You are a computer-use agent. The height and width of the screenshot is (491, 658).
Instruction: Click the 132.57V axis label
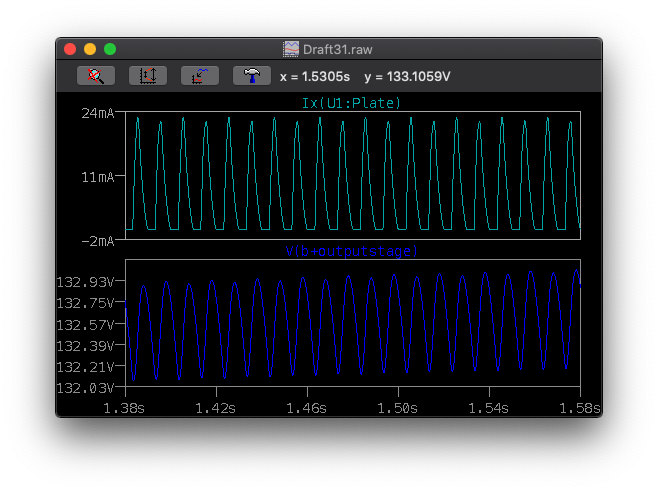[x=85, y=325]
